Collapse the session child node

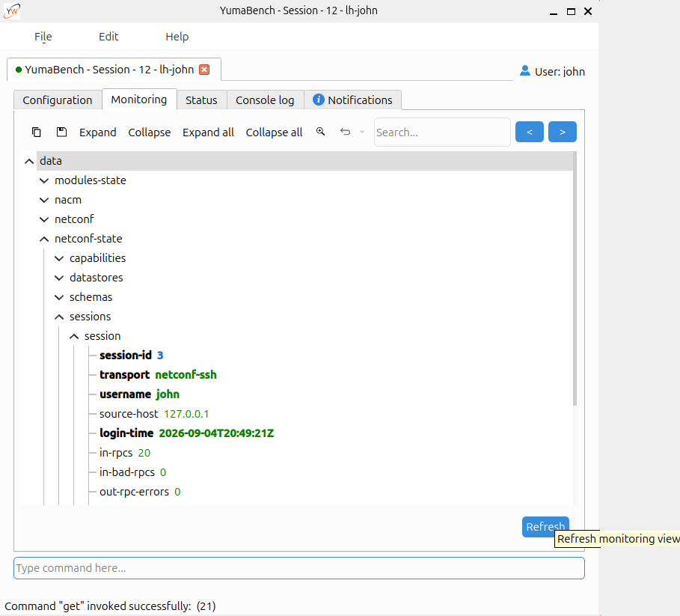(x=74, y=336)
